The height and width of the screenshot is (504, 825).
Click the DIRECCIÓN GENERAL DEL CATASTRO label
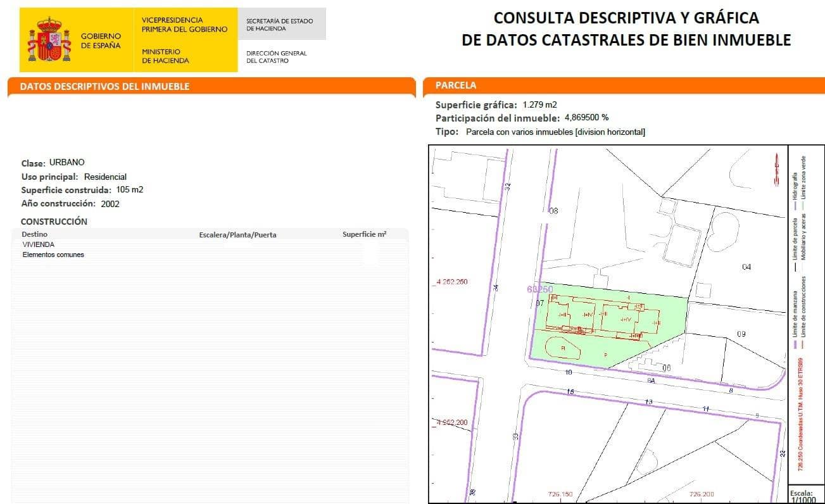click(x=277, y=56)
